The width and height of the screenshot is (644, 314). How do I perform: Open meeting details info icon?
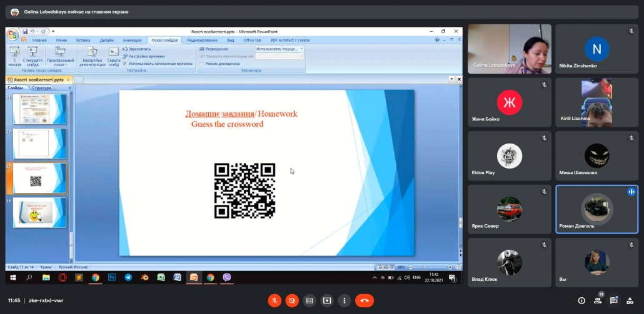pyautogui.click(x=581, y=300)
